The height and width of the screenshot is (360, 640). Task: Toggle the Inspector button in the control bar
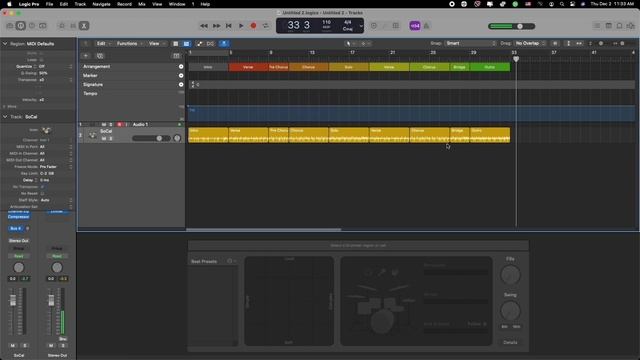21,26
